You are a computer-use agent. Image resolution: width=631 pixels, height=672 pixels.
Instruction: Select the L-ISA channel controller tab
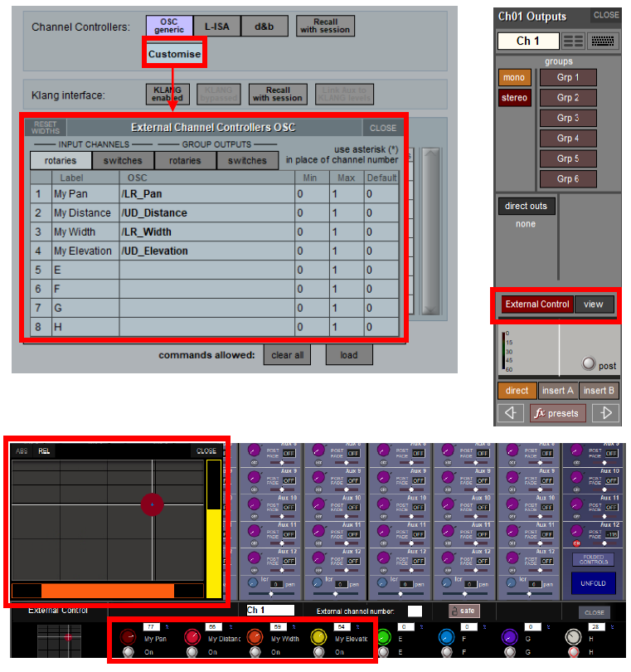[x=217, y=27]
